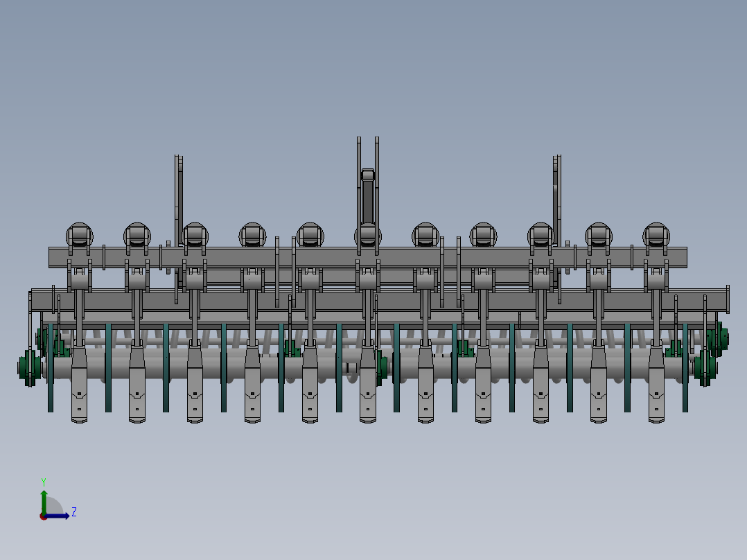747x560 pixels.
Task: Select the Z label on the orientation triad
Action: (x=74, y=512)
